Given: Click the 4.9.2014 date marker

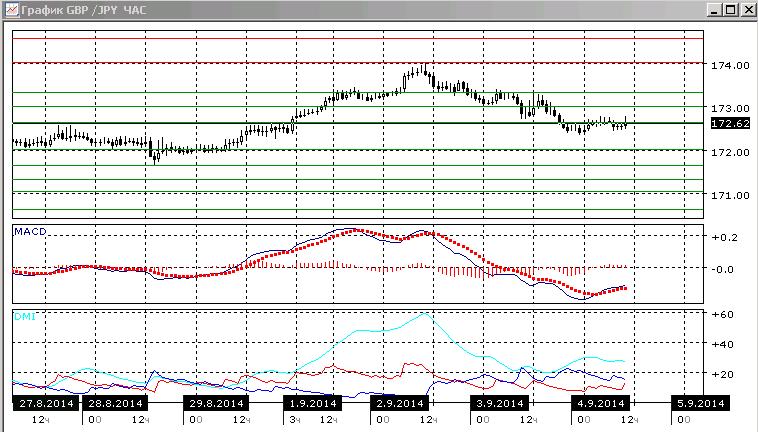Looking at the screenshot, I should click(x=600, y=403).
